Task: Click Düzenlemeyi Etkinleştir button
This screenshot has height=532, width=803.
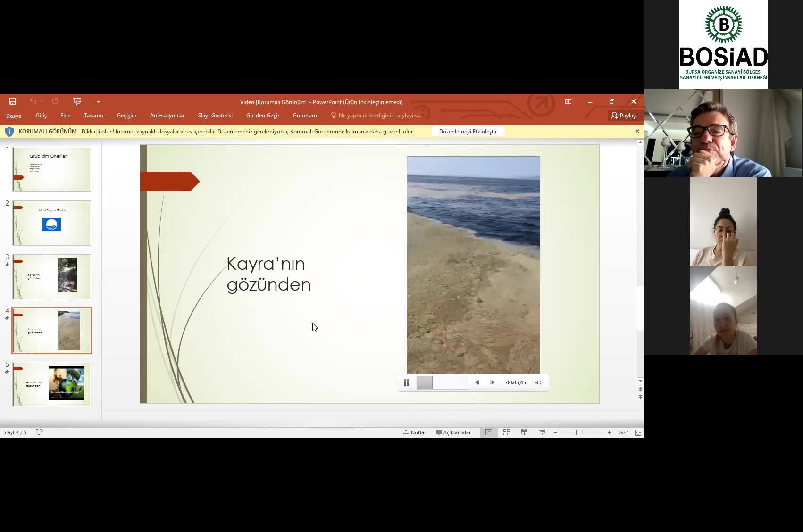Action: point(468,132)
